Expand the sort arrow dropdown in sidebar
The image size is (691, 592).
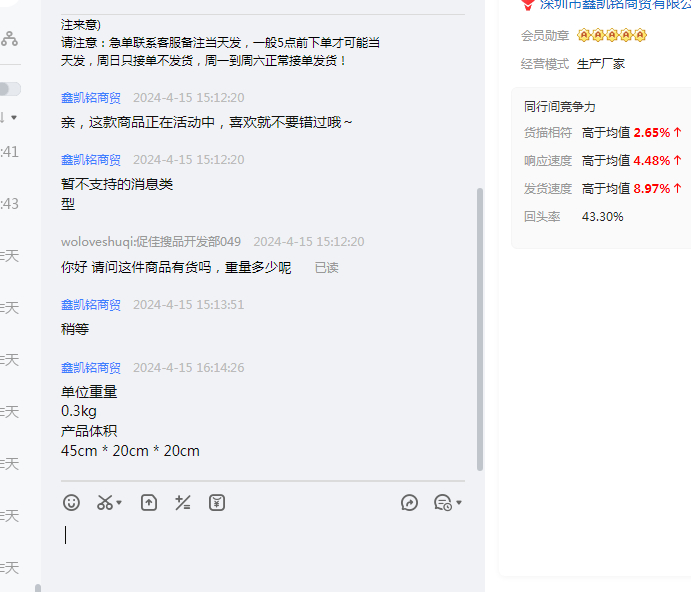(14, 118)
